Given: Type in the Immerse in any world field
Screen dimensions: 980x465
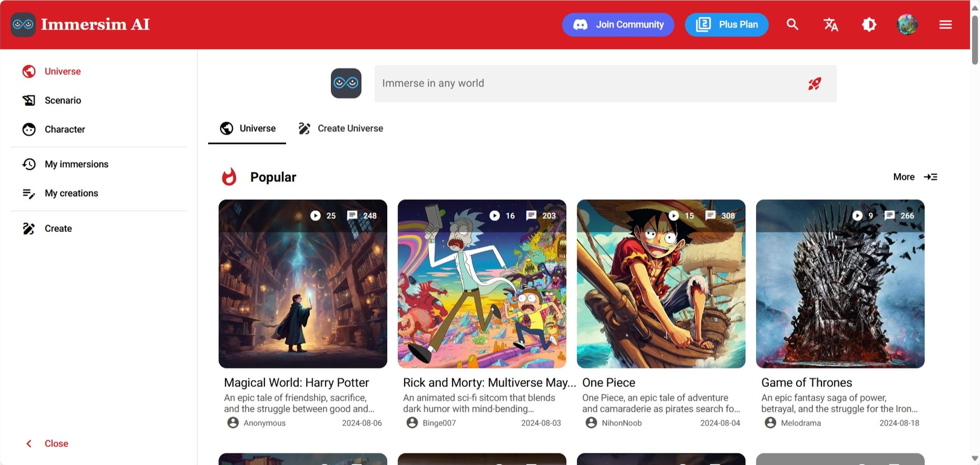Looking at the screenshot, I should (587, 84).
